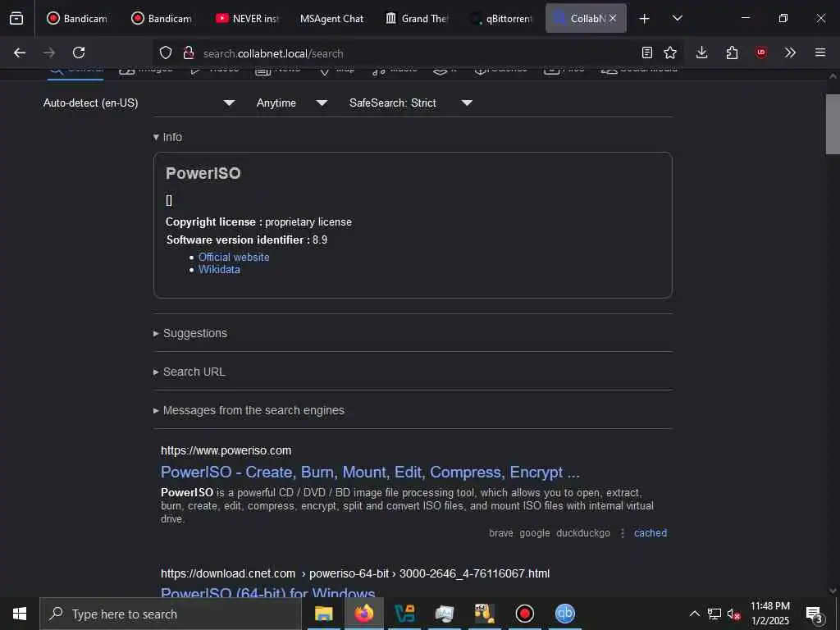
Task: Open PowerISO - Create, Burn, Mount result
Action: pos(370,472)
